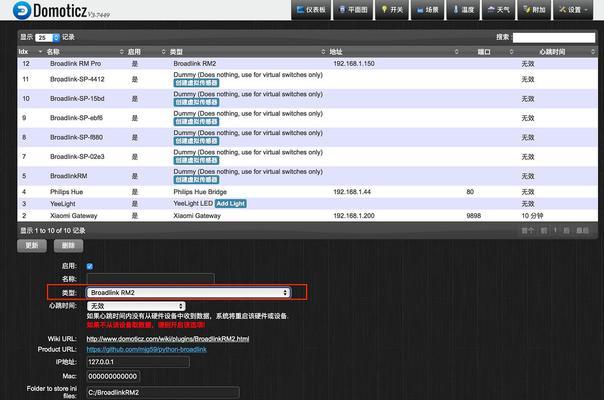Screen dimensions: 604x400
Task: Go to the last pagination page
Action: coord(582,230)
